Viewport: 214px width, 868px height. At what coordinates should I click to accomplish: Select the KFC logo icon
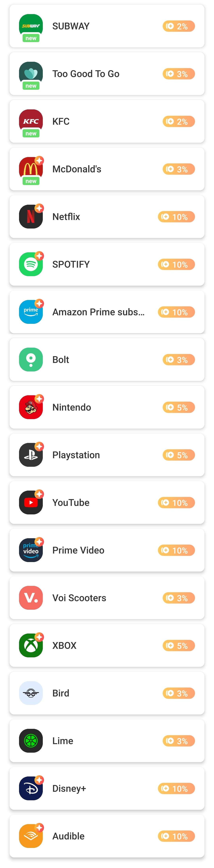tap(31, 121)
